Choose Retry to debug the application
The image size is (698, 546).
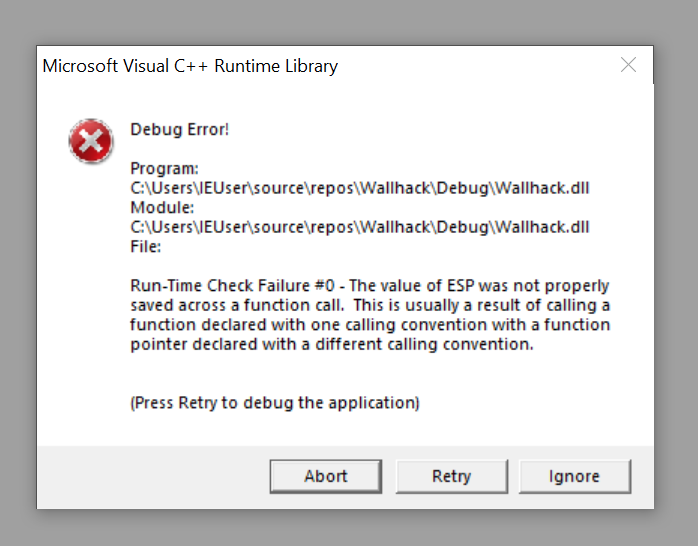coord(451,476)
